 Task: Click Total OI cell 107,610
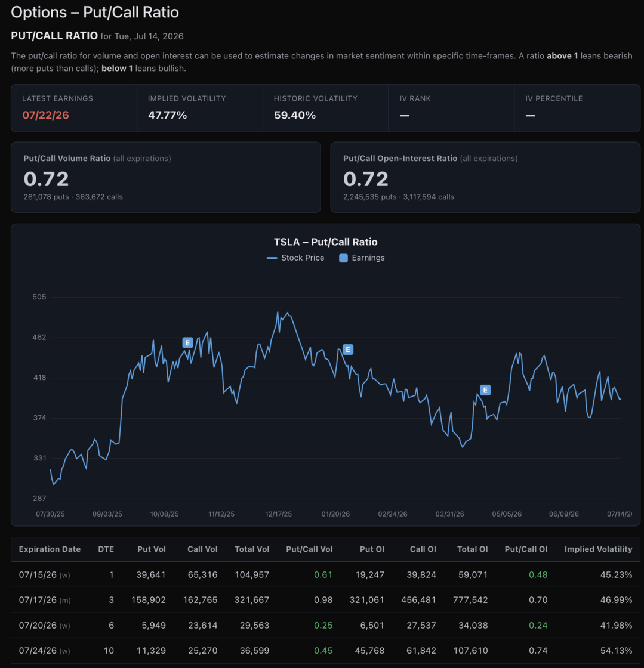[470, 651]
